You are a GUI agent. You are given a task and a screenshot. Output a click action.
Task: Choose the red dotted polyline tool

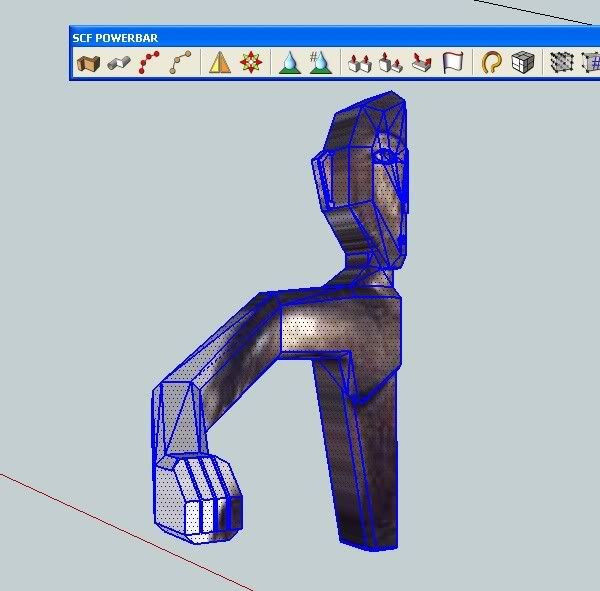click(x=150, y=62)
